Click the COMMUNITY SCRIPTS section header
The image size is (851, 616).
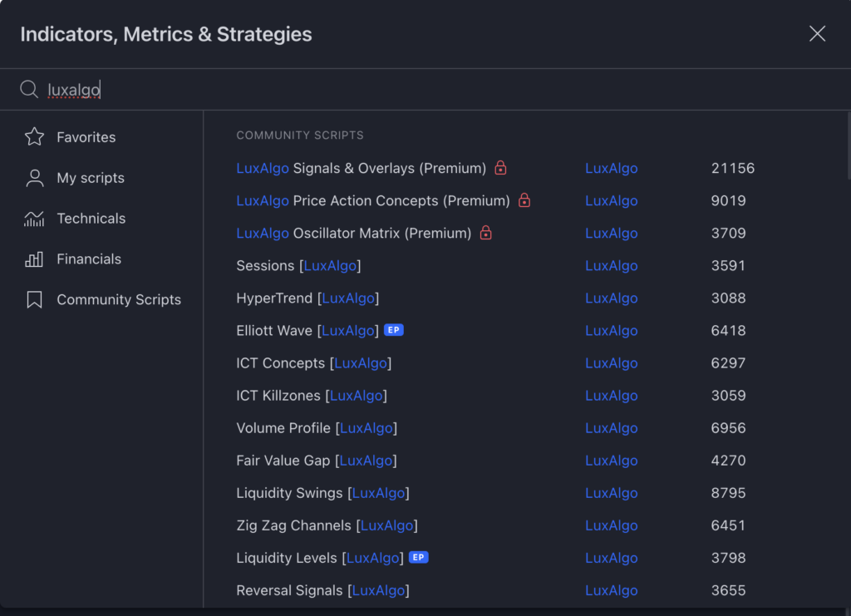click(300, 136)
